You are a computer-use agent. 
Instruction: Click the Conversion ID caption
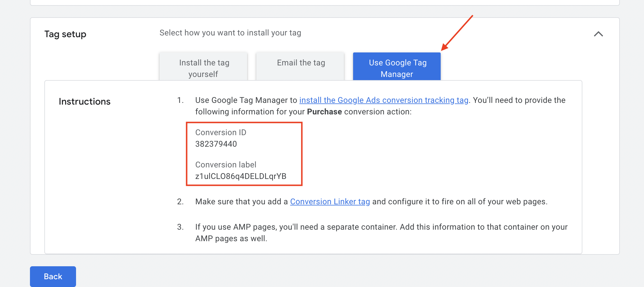[x=221, y=133]
